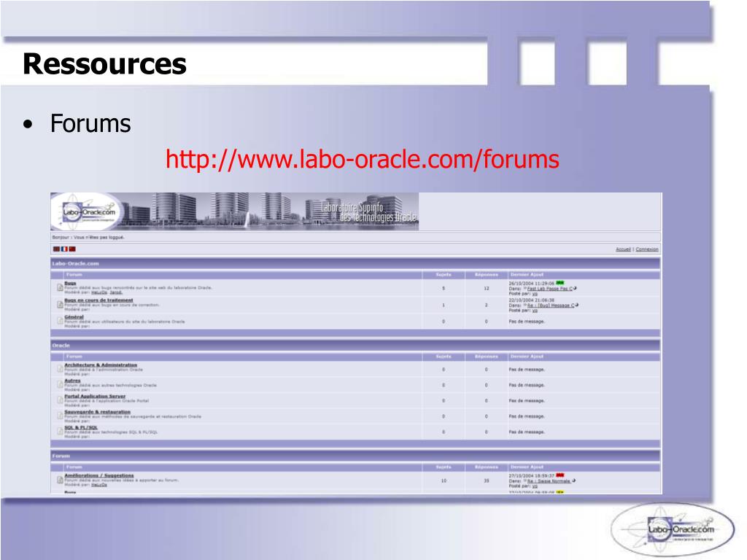747x560 pixels.
Task: Open Architecture & Administration forum
Action: coord(101,365)
